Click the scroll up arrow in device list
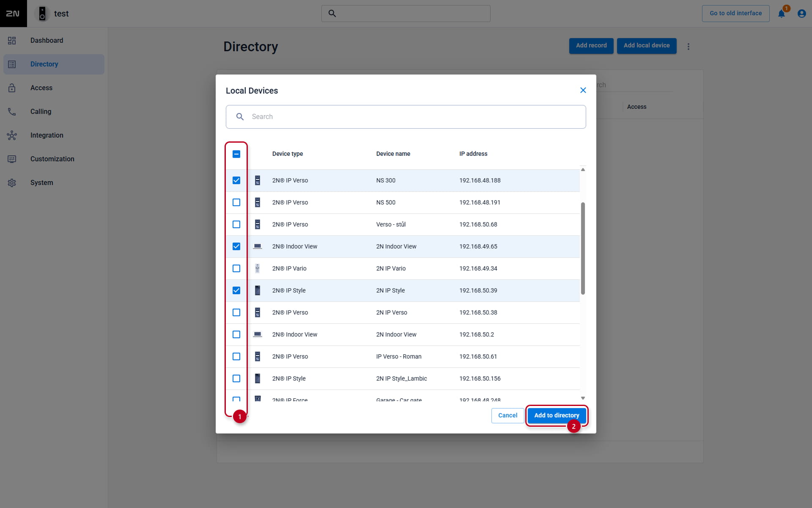The height and width of the screenshot is (508, 812). (x=583, y=170)
